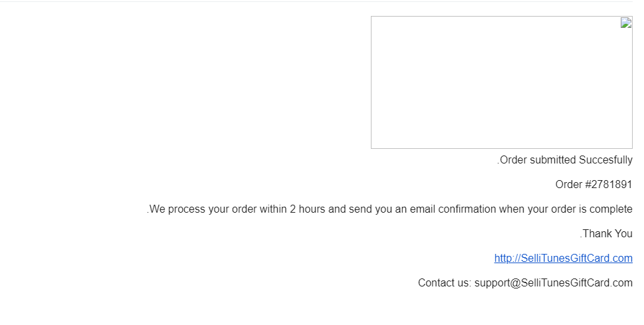Open the http://SelliTunesGiftCard.com link
The width and height of the screenshot is (644, 325).
pyautogui.click(x=563, y=258)
